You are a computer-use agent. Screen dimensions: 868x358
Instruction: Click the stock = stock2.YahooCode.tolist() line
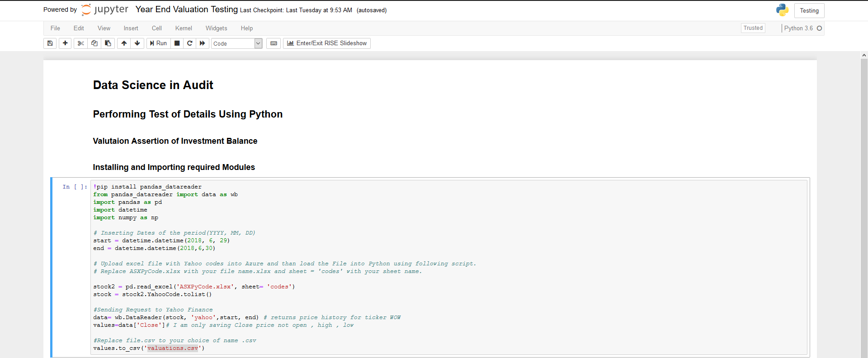click(152, 294)
